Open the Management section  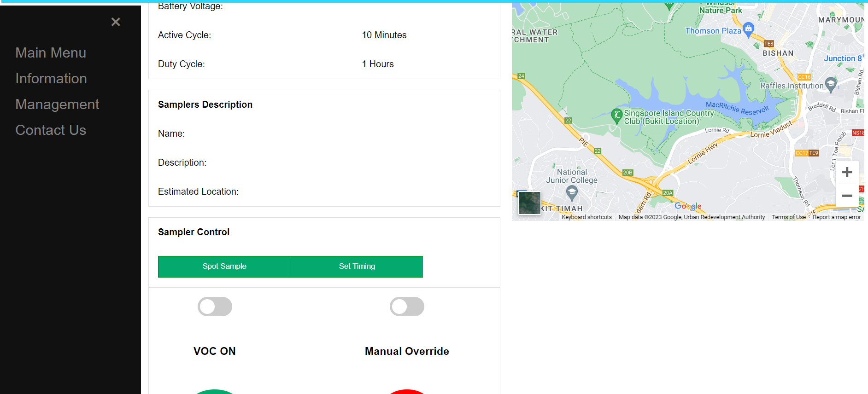tap(57, 104)
